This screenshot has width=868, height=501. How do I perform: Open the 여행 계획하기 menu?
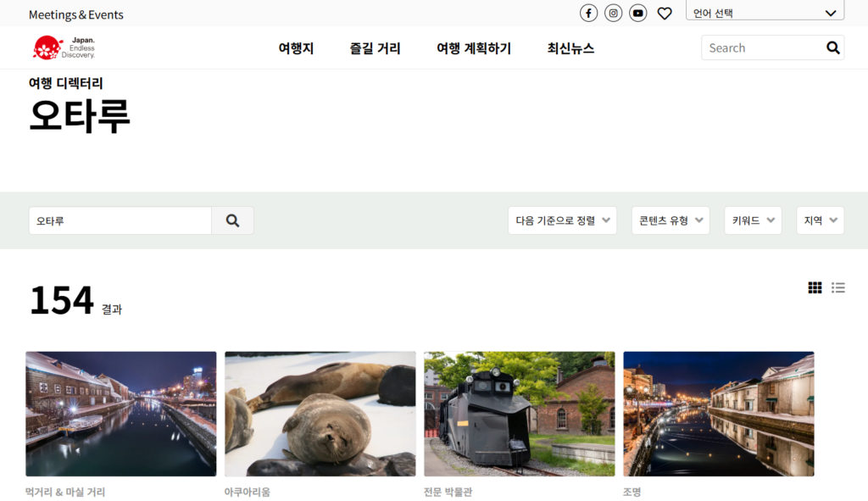pyautogui.click(x=474, y=48)
